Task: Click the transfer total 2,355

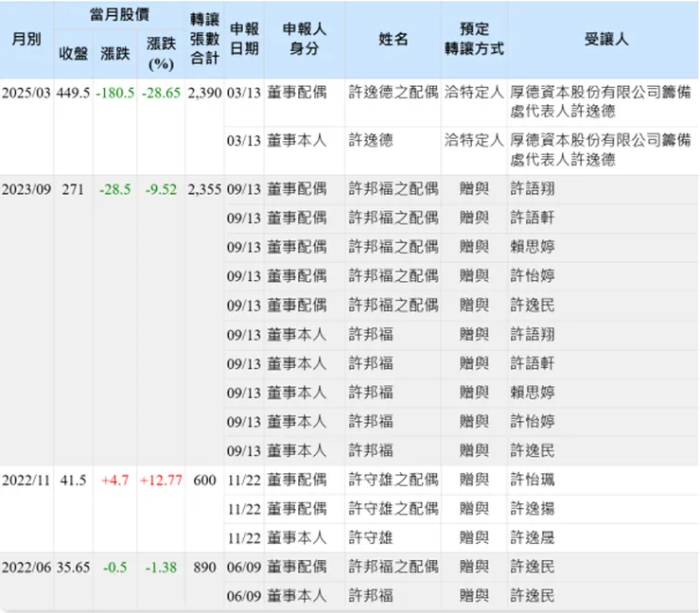Action: (204, 189)
